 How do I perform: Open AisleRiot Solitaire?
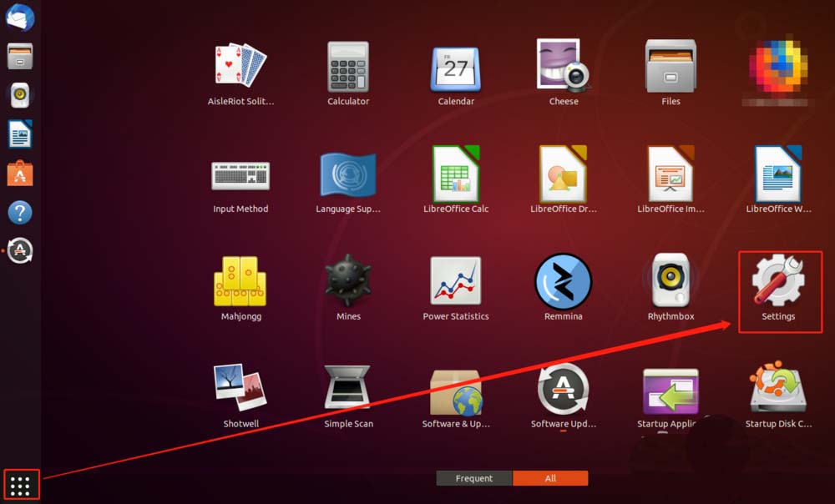[240, 67]
